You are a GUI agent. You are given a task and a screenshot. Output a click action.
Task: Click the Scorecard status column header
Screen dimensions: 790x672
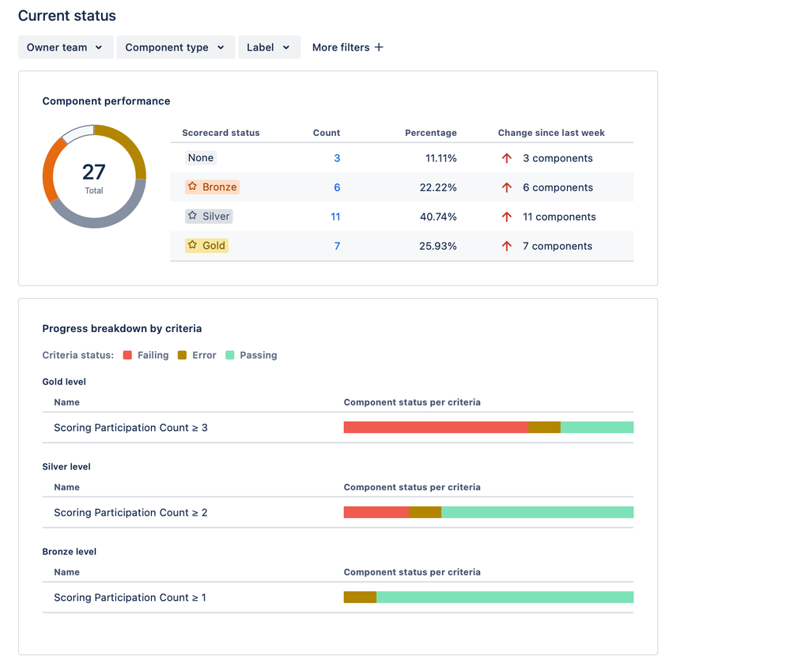[x=221, y=133]
